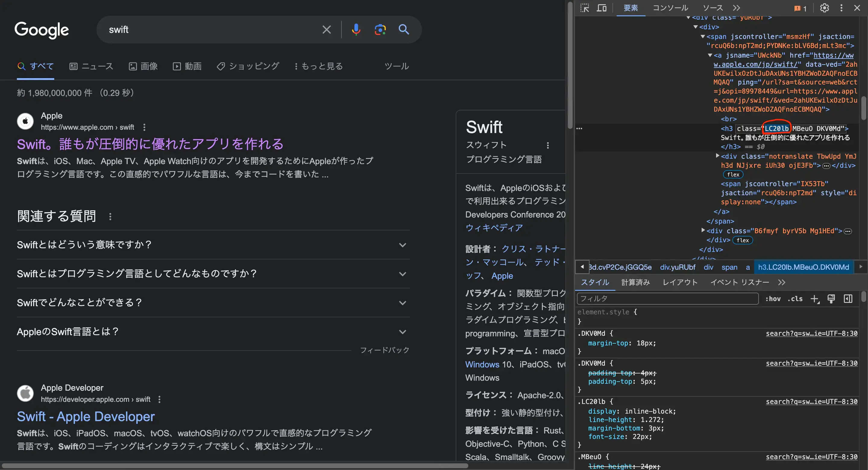This screenshot has width=868, height=470.
Task: Open Google Lens image search icon
Action: click(380, 30)
